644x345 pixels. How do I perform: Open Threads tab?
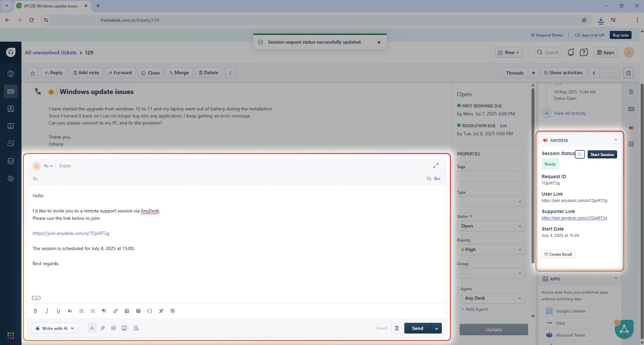pos(515,73)
